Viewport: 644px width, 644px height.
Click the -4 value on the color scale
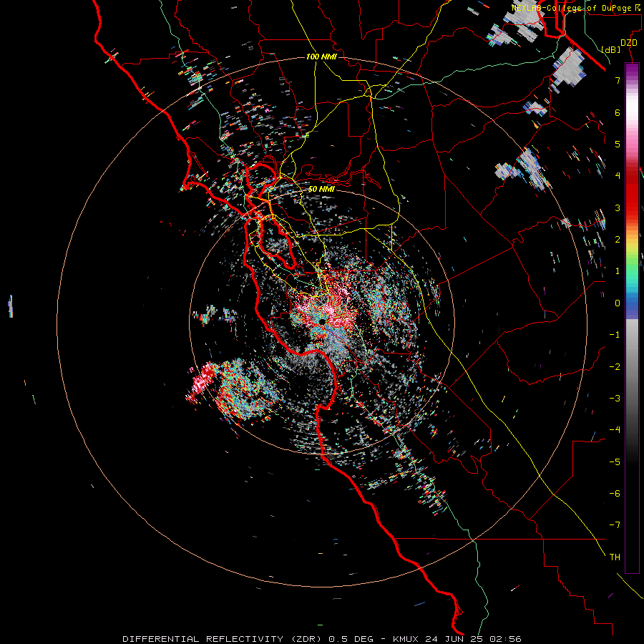[x=615, y=430]
